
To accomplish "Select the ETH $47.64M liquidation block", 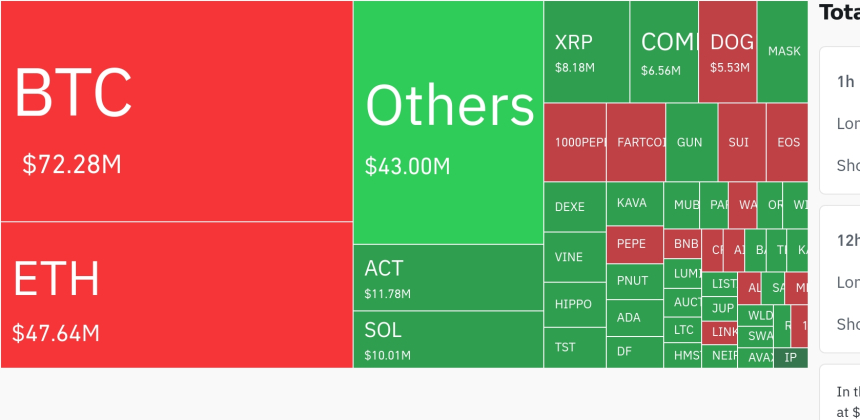I will (176, 294).
